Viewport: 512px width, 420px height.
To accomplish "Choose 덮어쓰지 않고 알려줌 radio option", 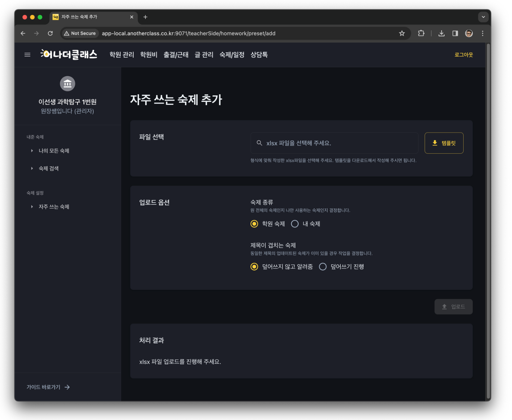I will pos(254,267).
